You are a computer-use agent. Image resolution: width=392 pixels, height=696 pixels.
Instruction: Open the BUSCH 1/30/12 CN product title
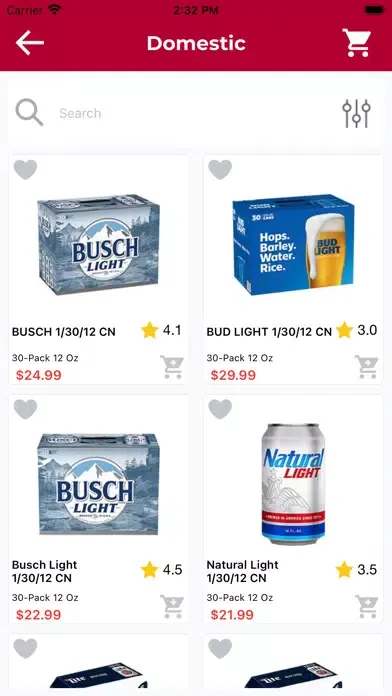(63, 332)
